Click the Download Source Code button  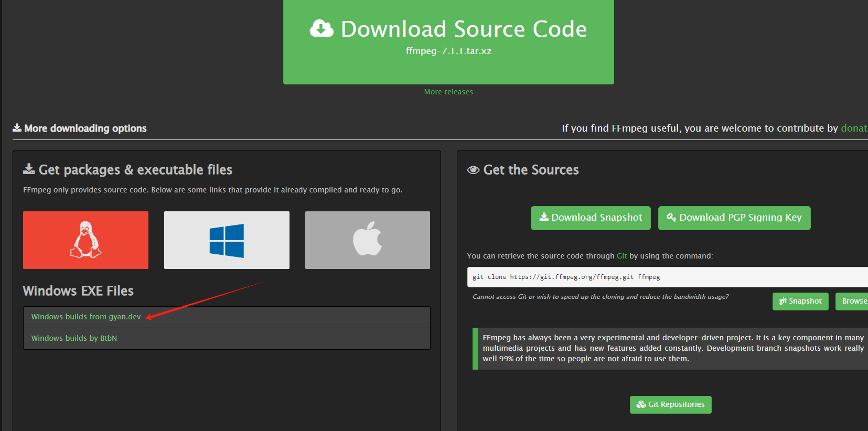(x=448, y=41)
